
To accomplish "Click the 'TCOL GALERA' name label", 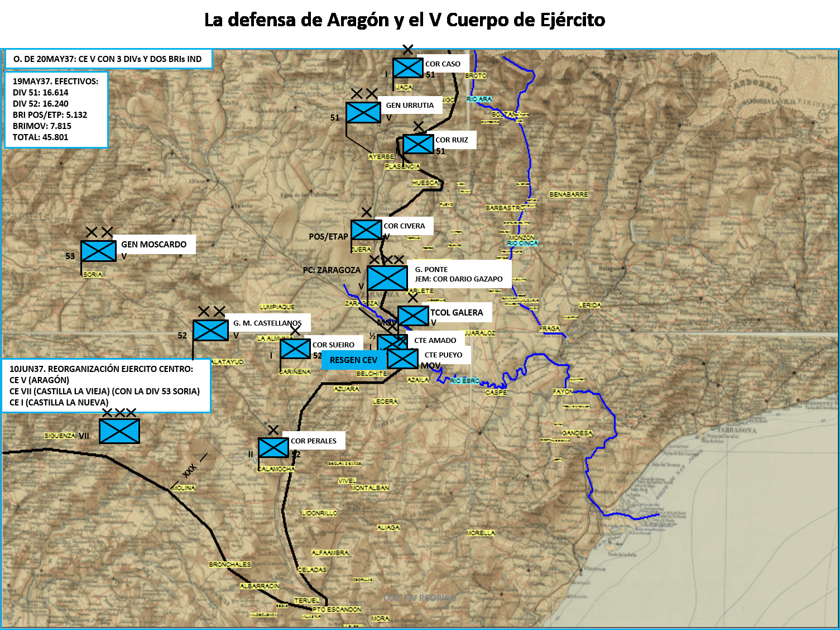I will click(x=457, y=312).
